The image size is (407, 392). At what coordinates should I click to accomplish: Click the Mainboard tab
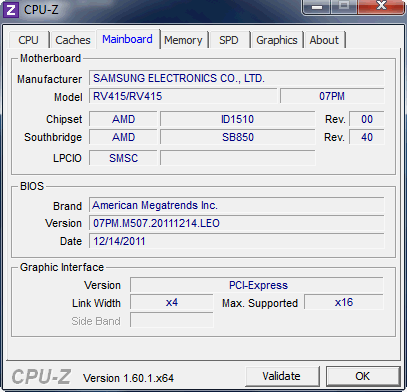[128, 39]
